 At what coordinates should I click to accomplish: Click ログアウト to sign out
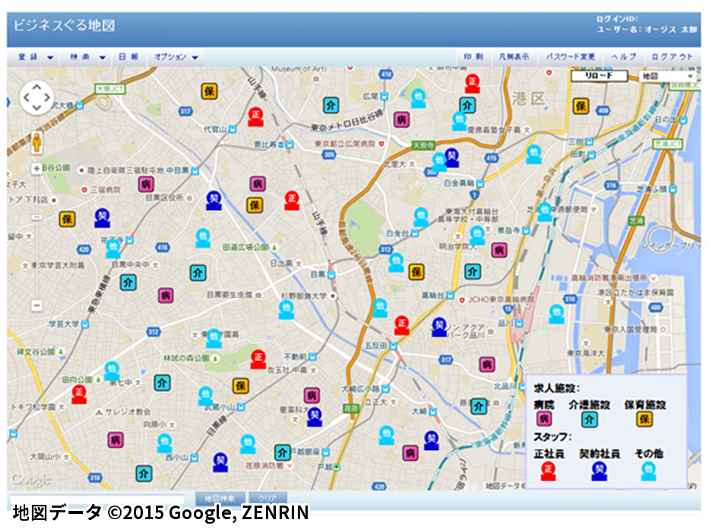672,57
